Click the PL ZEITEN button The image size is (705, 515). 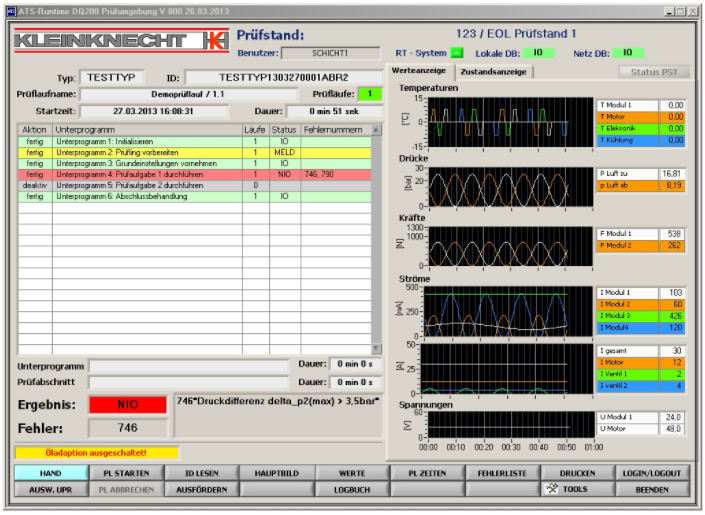coord(427,473)
